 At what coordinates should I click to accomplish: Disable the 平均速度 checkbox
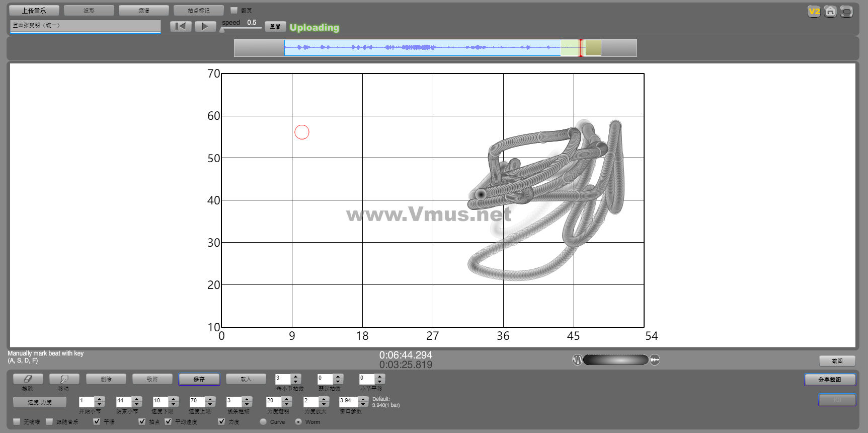click(168, 421)
